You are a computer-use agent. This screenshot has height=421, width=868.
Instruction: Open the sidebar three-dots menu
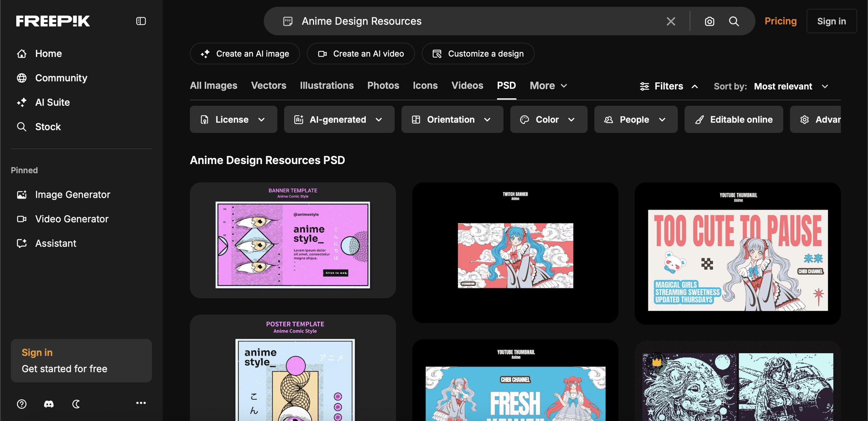pos(141,403)
